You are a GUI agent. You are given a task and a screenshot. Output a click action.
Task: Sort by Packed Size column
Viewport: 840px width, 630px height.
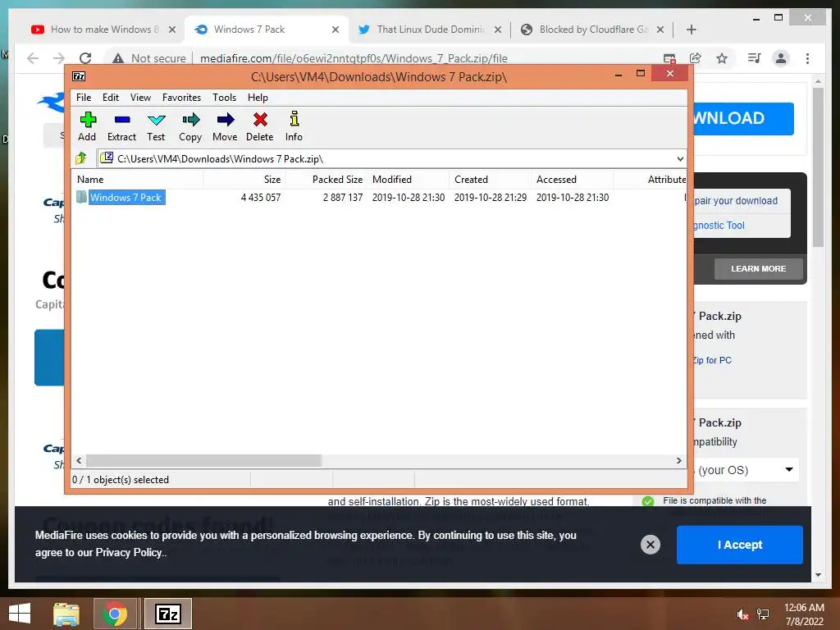[326, 180]
